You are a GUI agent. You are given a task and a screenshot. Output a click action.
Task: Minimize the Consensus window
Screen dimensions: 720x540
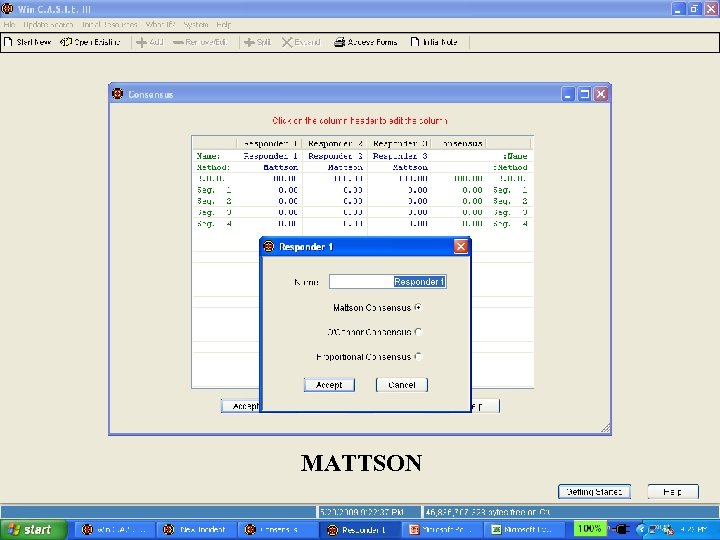pyautogui.click(x=568, y=94)
